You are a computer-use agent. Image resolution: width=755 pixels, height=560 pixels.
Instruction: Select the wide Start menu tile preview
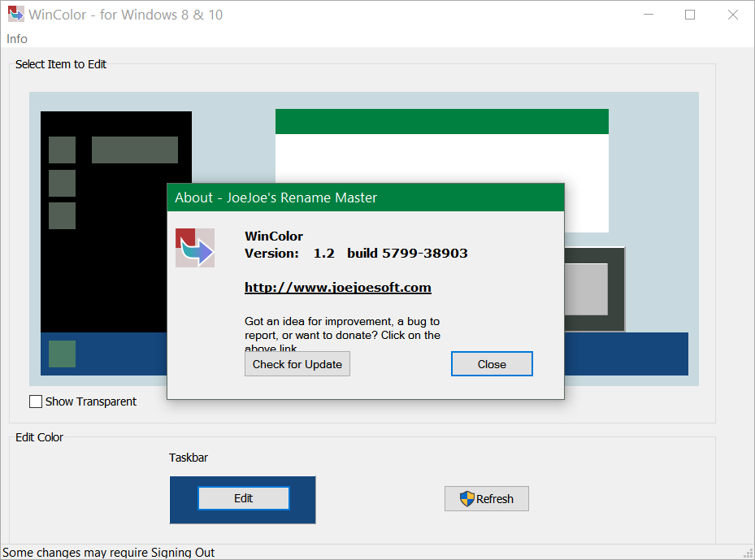coord(135,150)
